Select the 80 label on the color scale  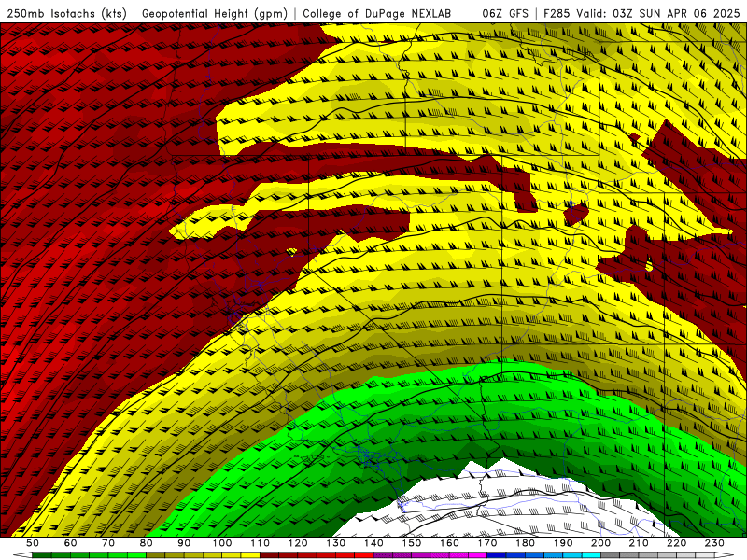tap(146, 543)
